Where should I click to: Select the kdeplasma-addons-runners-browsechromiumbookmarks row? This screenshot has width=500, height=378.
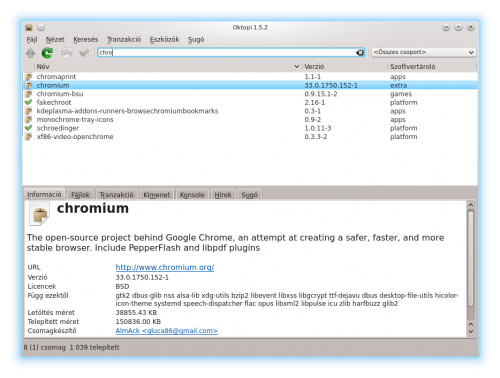(x=250, y=111)
